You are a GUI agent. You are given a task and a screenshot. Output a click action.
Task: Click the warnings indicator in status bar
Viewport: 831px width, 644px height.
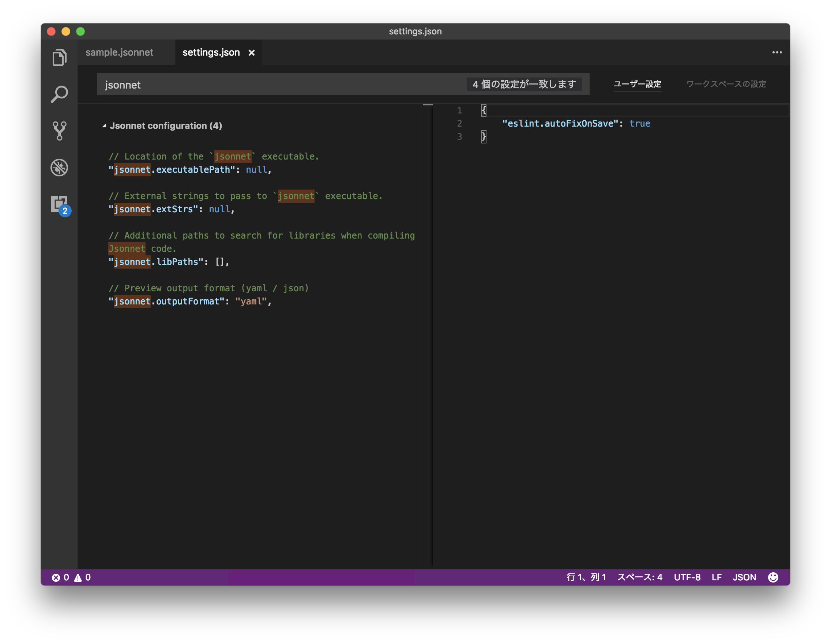(x=83, y=577)
